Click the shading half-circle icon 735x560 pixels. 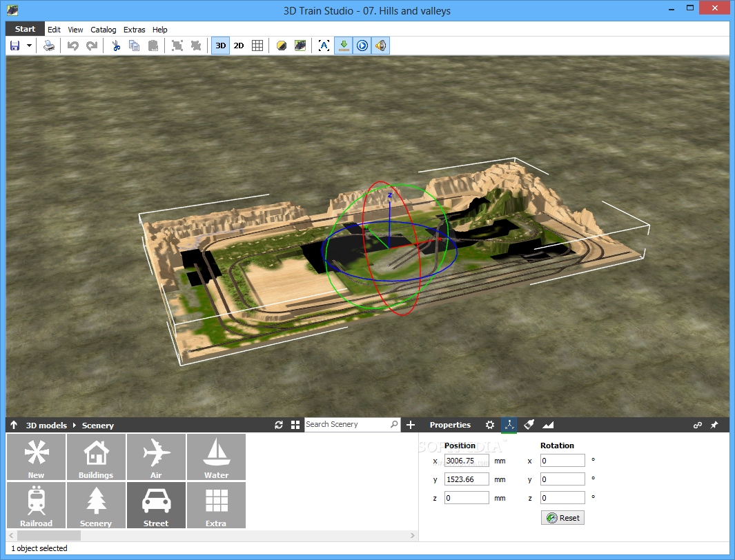pos(282,46)
